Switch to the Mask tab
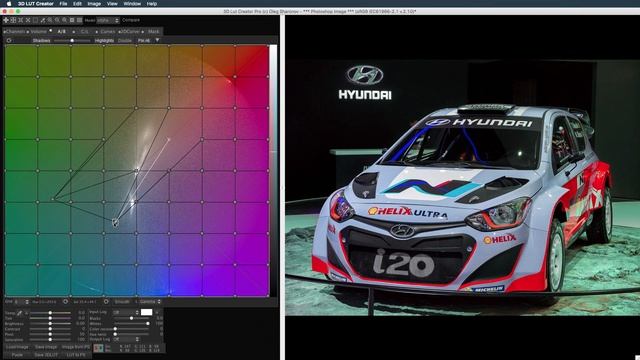Screen dimensions: 640x360 click(x=153, y=31)
